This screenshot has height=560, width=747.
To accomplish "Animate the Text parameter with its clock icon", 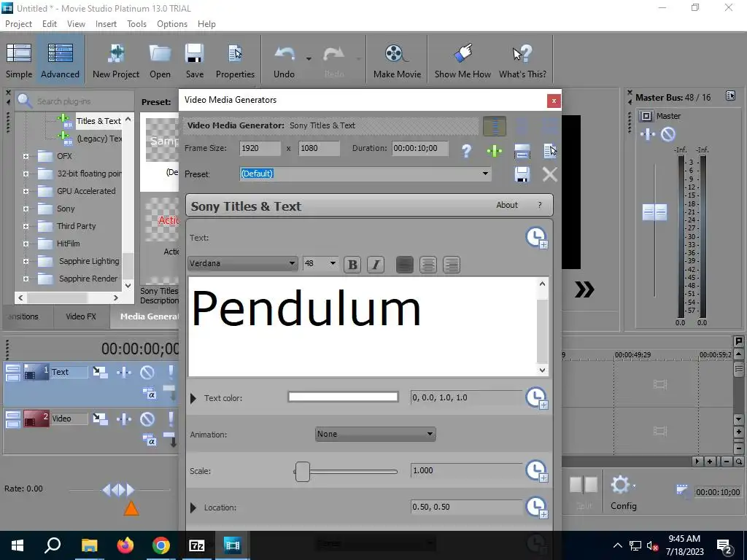I will [536, 237].
